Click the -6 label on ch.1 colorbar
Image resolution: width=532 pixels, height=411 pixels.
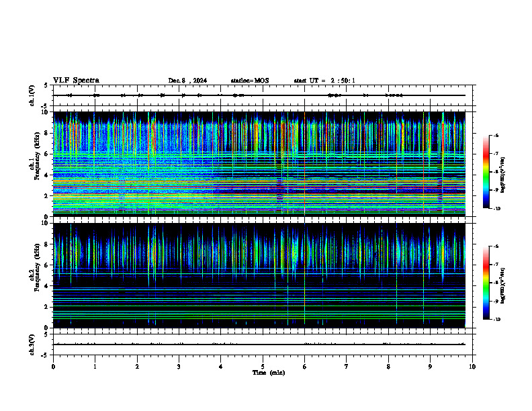point(496,136)
